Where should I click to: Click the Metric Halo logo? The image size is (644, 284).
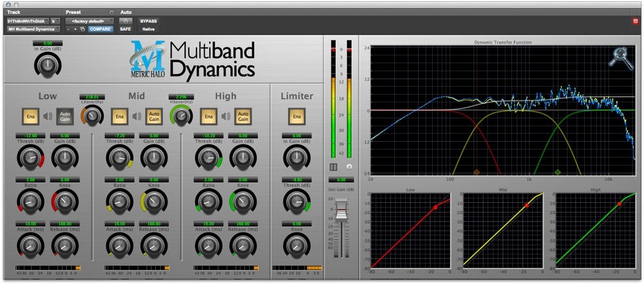pos(148,60)
